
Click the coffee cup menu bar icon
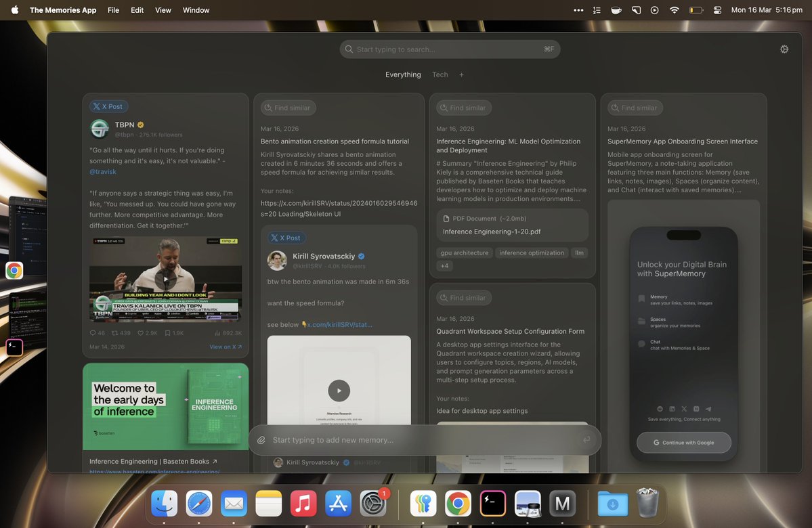coord(616,10)
